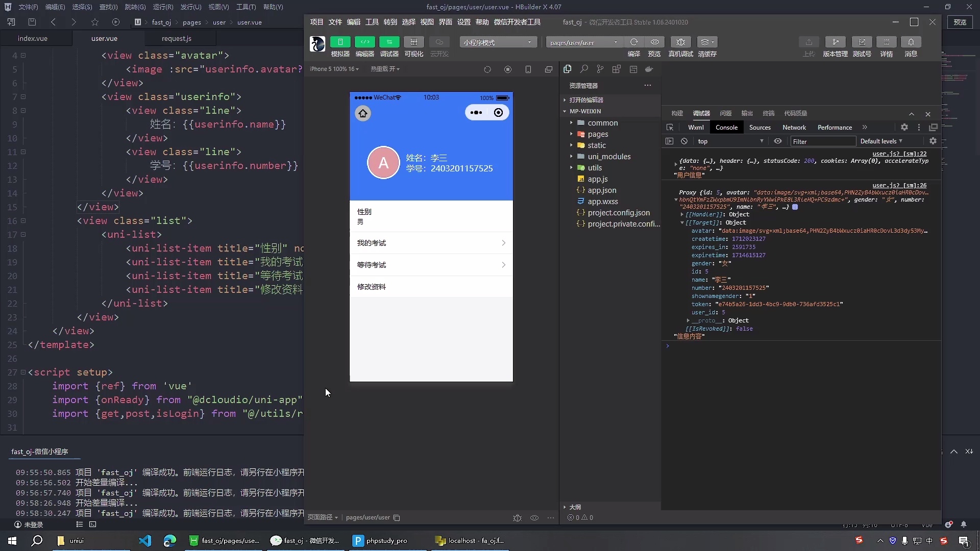Open the pages/user/user compile path dropdown
Screen dimensions: 980x551
[584, 42]
